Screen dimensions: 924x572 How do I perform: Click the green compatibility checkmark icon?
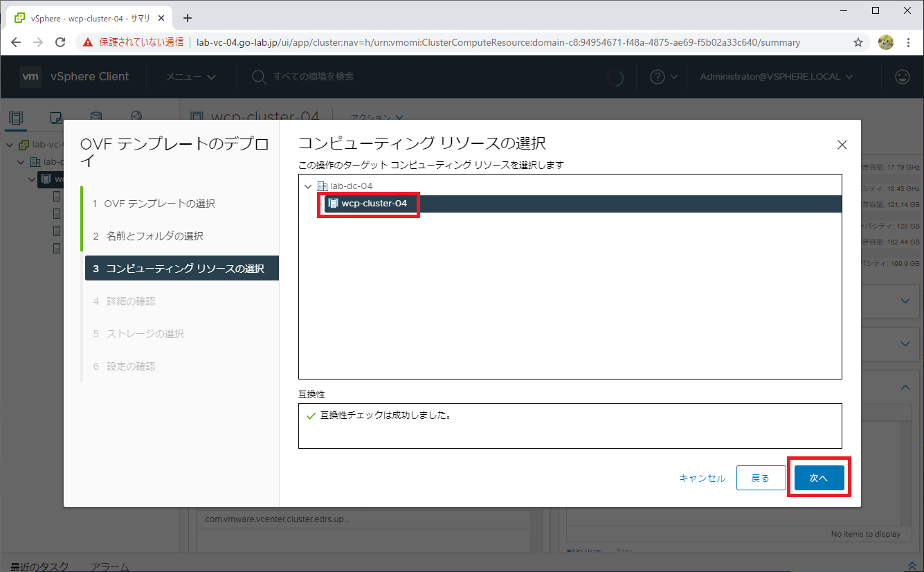pos(310,417)
